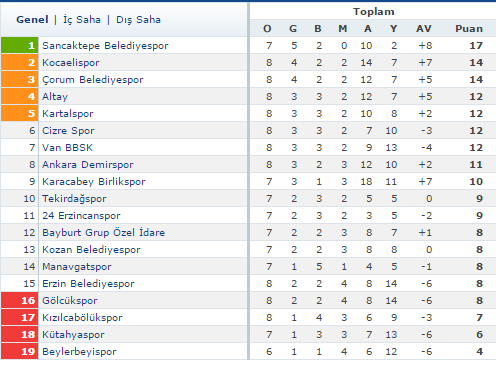Open Tekirdağspor team link
496x369 pixels.
click(x=74, y=199)
